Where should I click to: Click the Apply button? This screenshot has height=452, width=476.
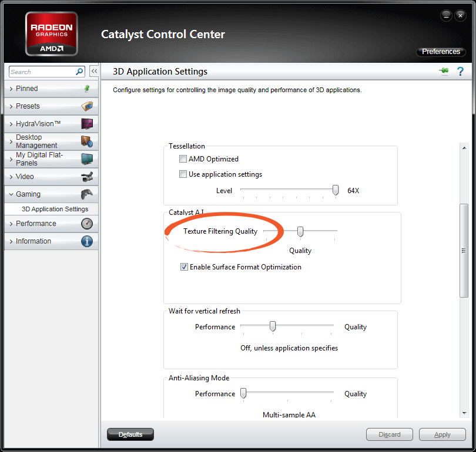coord(443,434)
